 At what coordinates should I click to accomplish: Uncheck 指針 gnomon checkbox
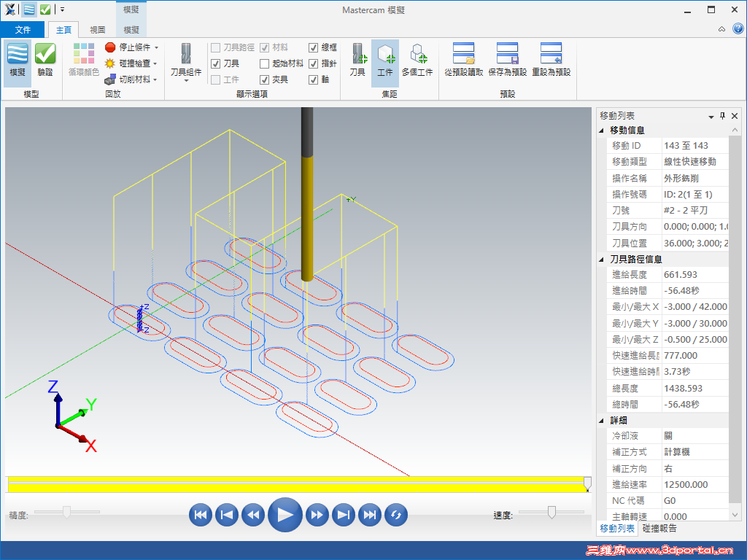pyautogui.click(x=313, y=63)
